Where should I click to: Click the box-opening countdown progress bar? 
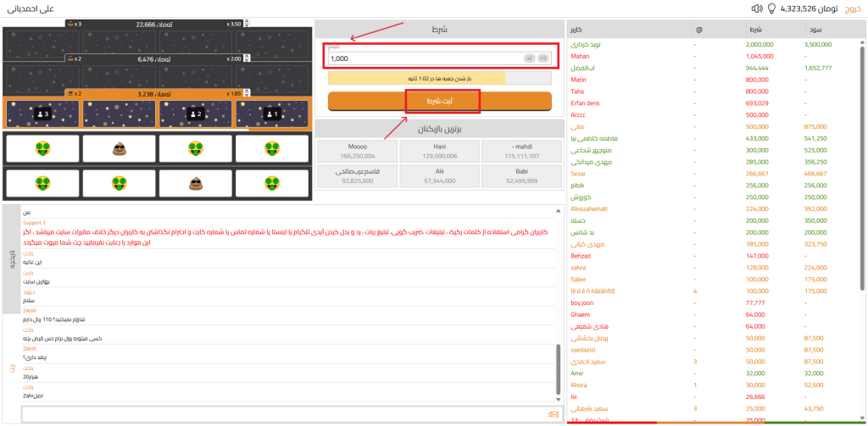click(440, 78)
